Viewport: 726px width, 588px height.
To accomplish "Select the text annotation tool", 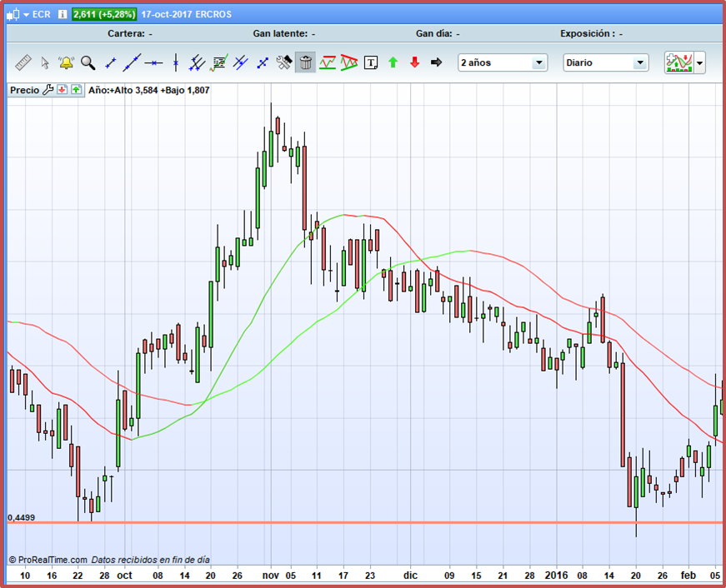I will point(371,62).
